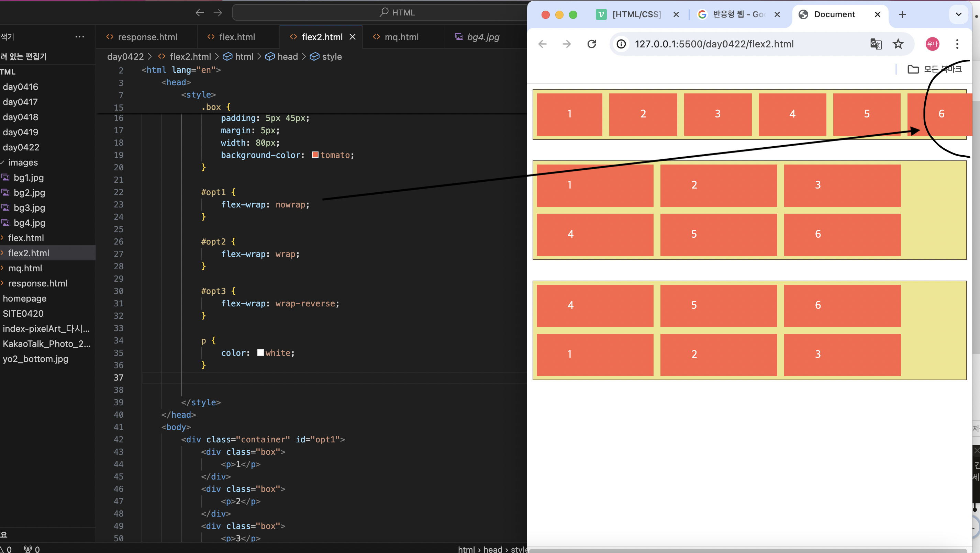Click the head breadcrumb item
This screenshot has height=553, width=980.
click(x=287, y=57)
